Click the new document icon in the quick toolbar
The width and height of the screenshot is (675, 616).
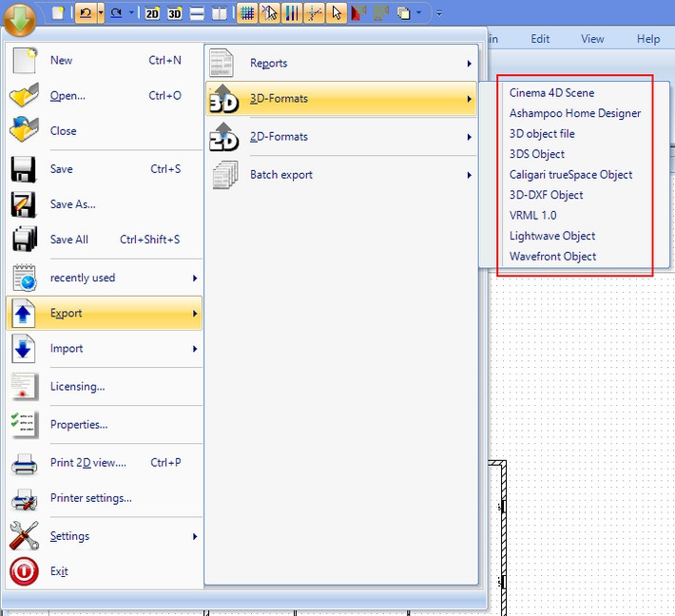point(58,13)
